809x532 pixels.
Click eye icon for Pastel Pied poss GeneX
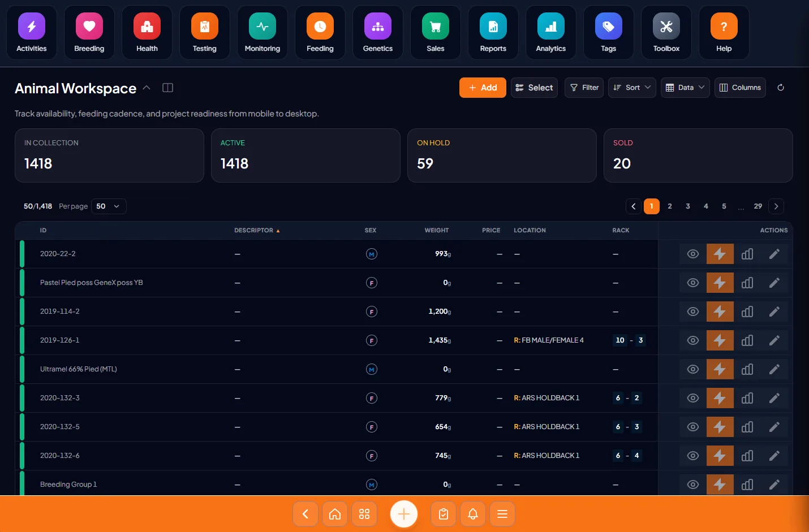tap(693, 283)
